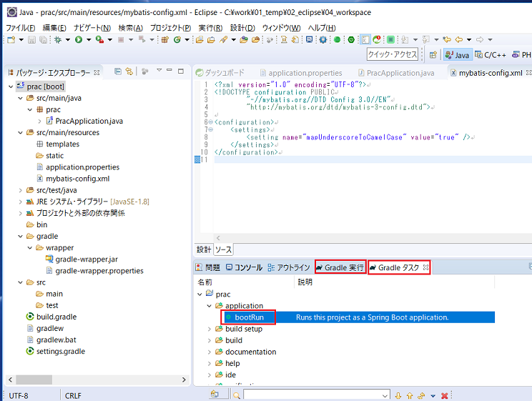The image size is (532, 401).
Task: Click the Spring icon with red badge
Action: [x=377, y=40]
